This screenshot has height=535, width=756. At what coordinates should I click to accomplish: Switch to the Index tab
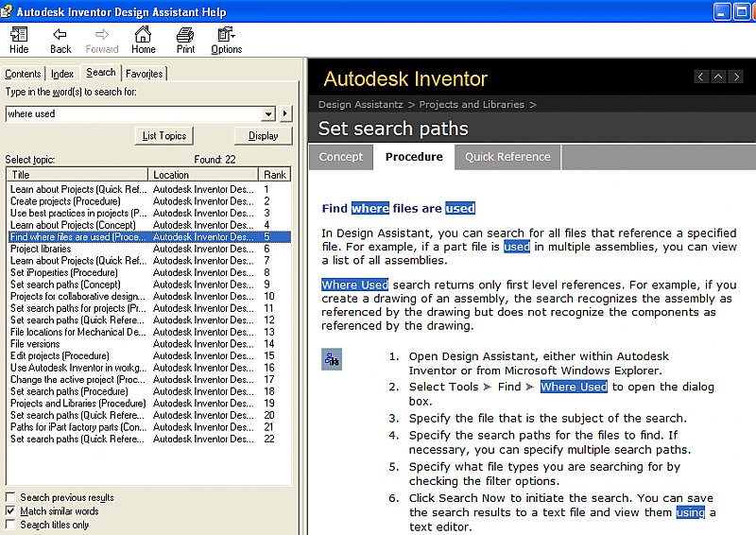[62, 74]
